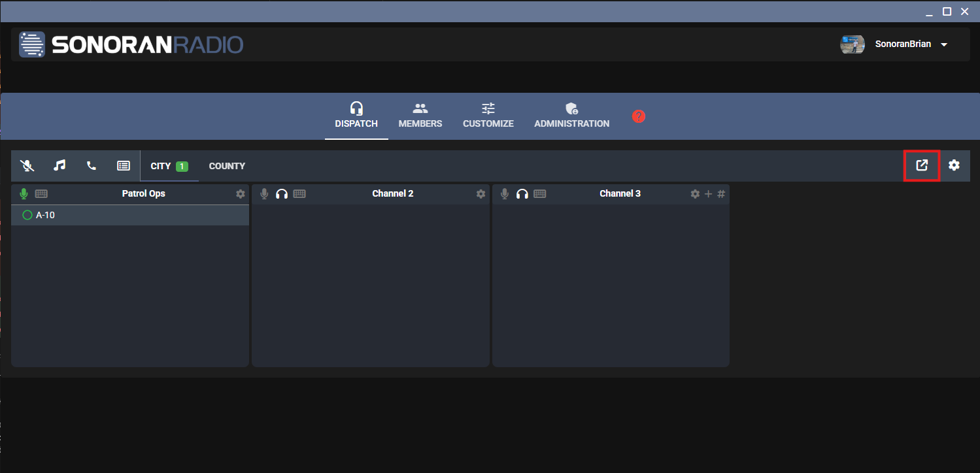Pop out dispatch panel in new window

coord(922,165)
